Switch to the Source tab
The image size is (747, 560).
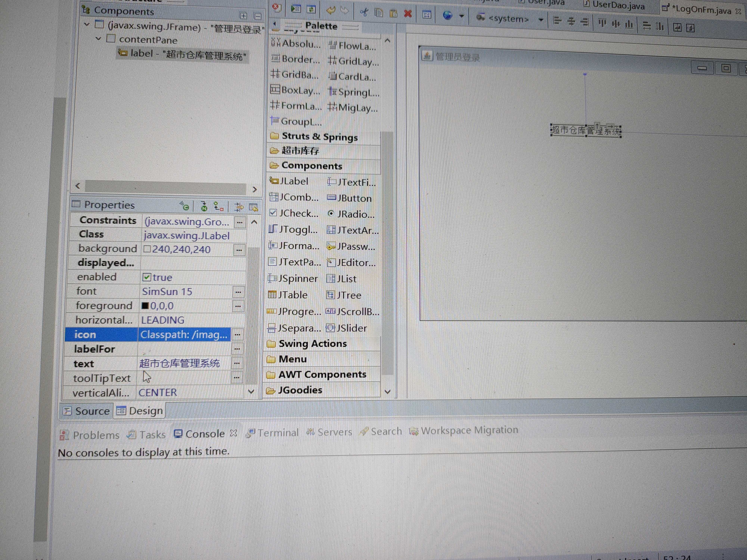tap(87, 411)
